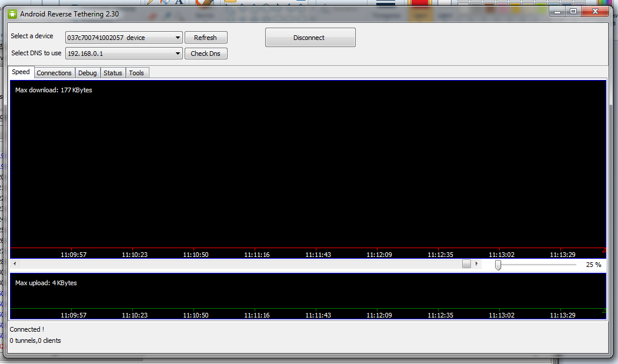Click the 25 % zoom value
618x364 pixels.
pos(593,265)
